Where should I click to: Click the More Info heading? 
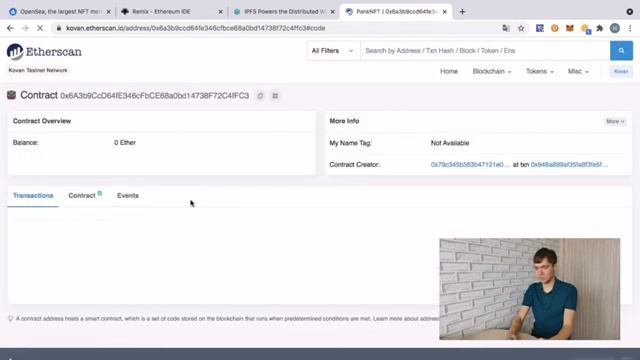(x=344, y=121)
